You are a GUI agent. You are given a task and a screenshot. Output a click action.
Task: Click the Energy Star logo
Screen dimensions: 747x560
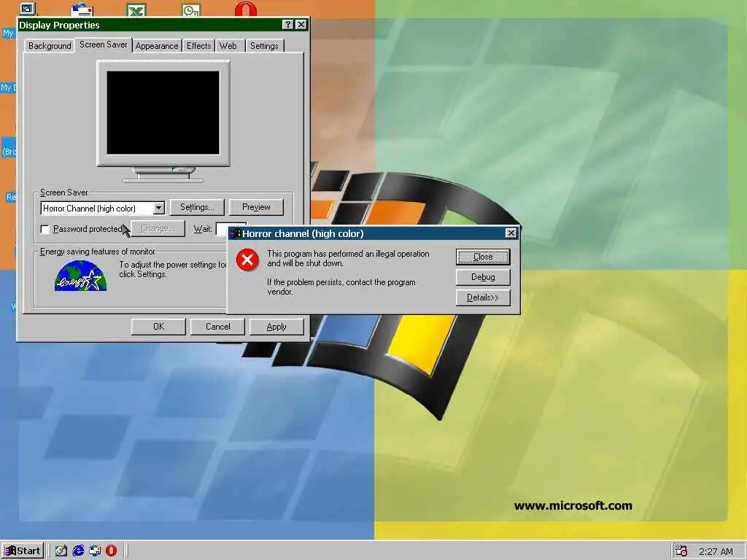pyautogui.click(x=80, y=276)
